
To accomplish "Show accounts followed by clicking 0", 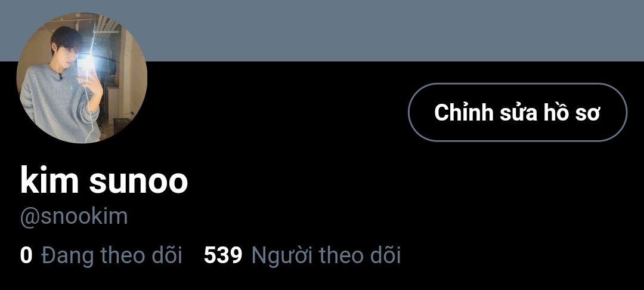I will pyautogui.click(x=26, y=255).
